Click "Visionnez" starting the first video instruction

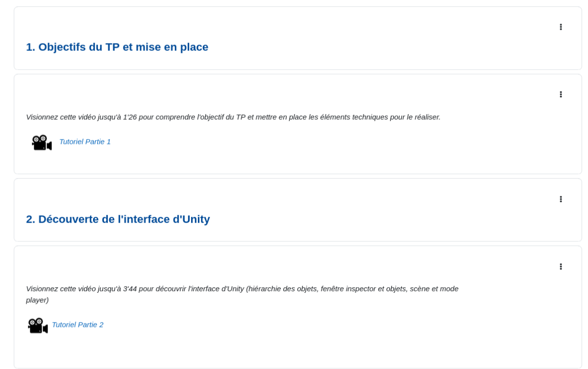[x=43, y=117]
